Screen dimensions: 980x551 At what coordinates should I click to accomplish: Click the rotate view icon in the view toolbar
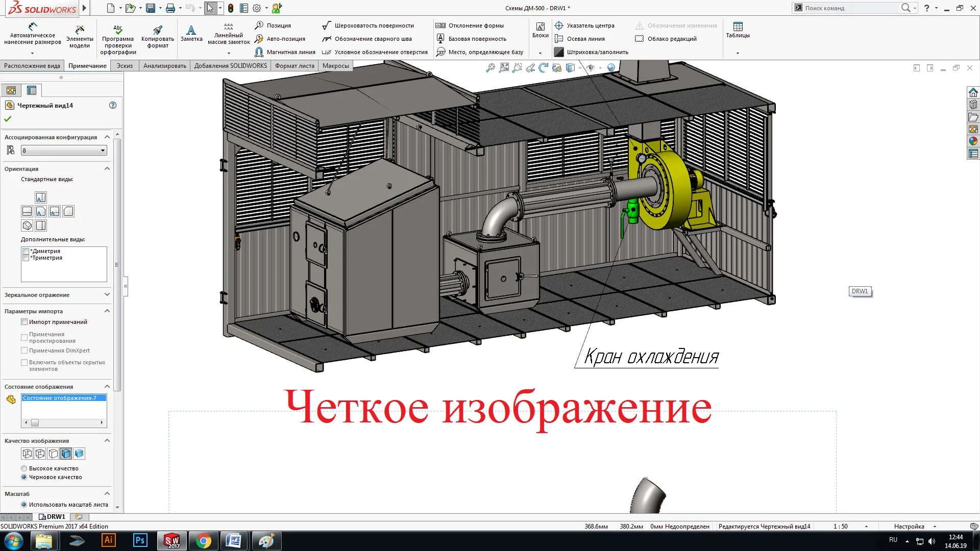544,67
